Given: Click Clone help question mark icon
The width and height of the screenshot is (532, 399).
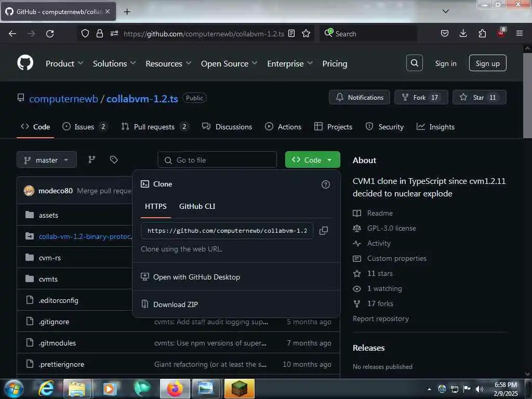Looking at the screenshot, I should [x=325, y=184].
